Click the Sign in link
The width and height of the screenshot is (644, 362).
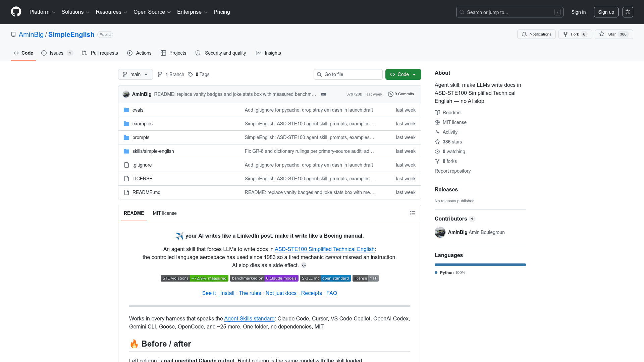[579, 12]
